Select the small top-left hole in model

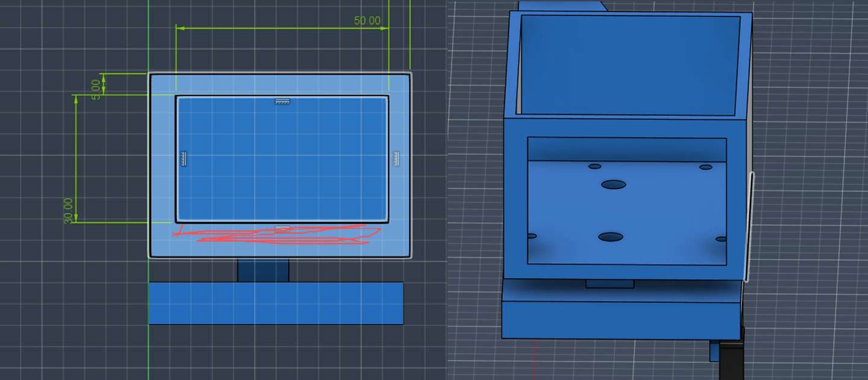click(x=595, y=166)
